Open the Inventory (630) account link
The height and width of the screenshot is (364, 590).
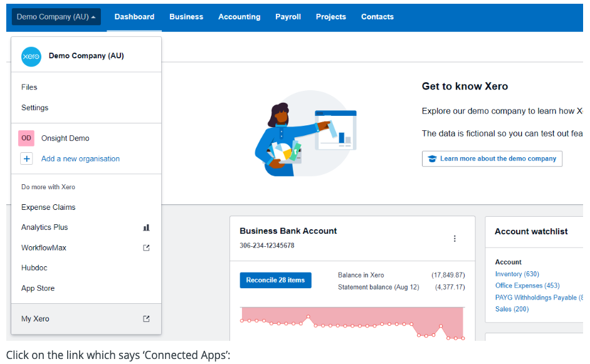tap(517, 274)
